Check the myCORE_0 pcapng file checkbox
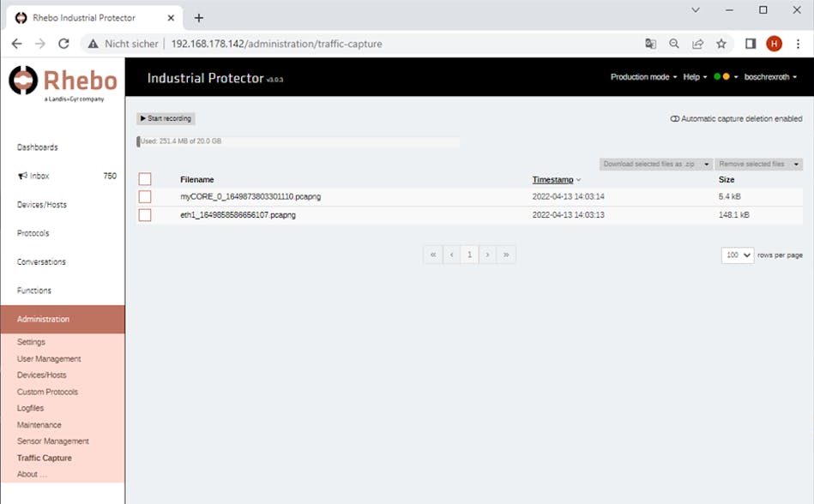Image resolution: width=814 pixels, height=504 pixels. [x=145, y=196]
